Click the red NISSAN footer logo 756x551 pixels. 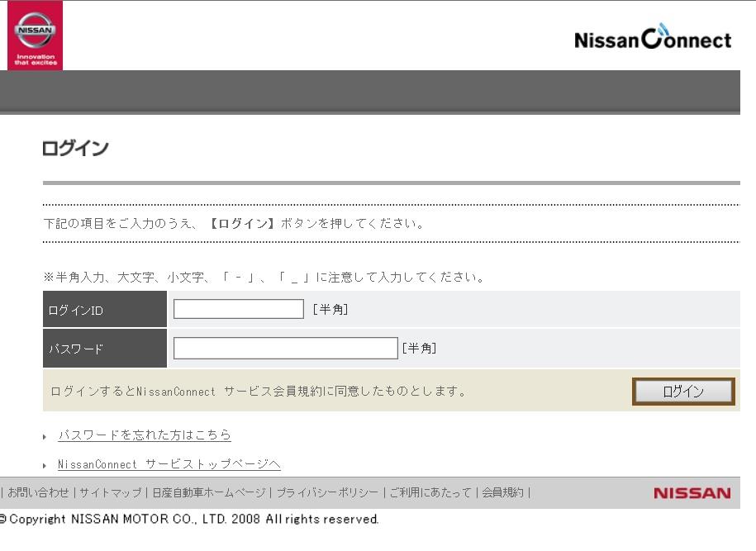tap(692, 493)
